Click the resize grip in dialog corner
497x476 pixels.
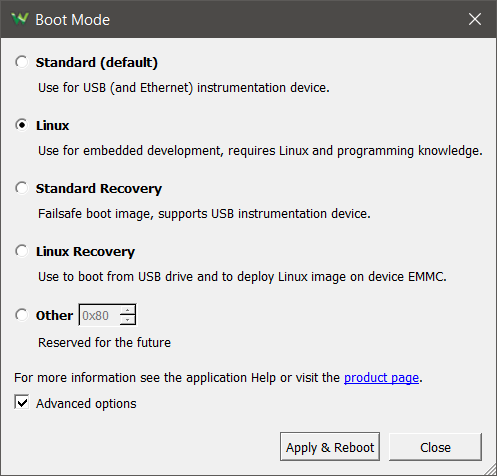click(x=490, y=469)
